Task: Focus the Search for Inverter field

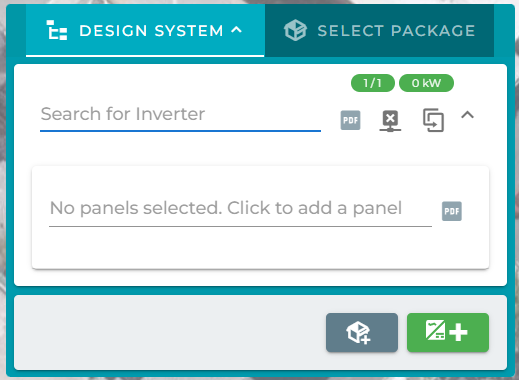Action: click(x=180, y=115)
